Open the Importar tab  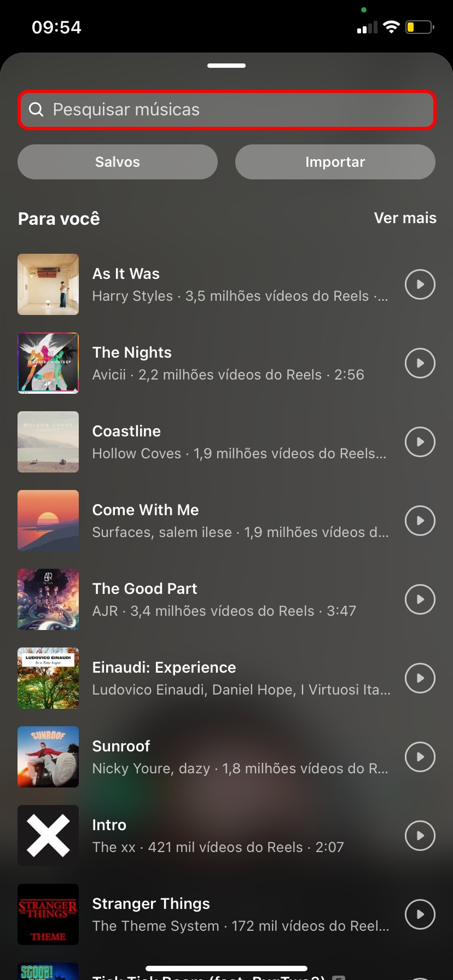335,162
